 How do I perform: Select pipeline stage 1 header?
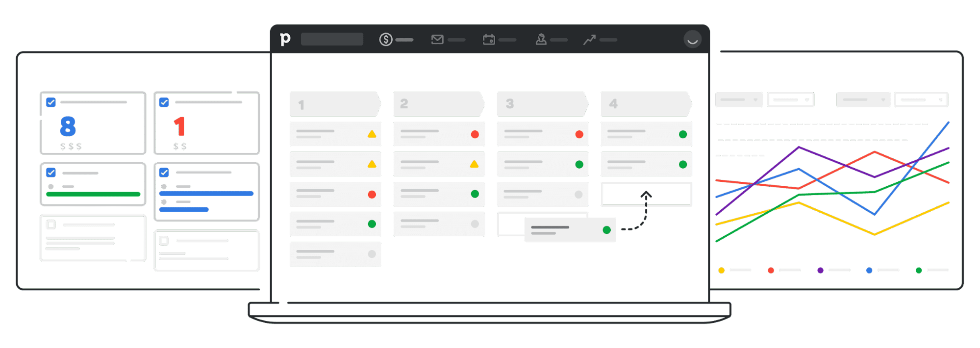[x=334, y=103]
